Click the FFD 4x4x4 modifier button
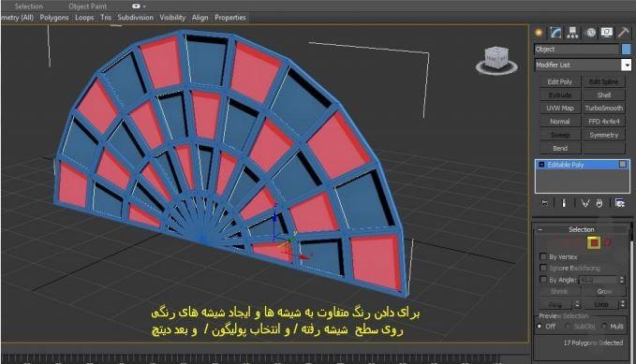 603,122
